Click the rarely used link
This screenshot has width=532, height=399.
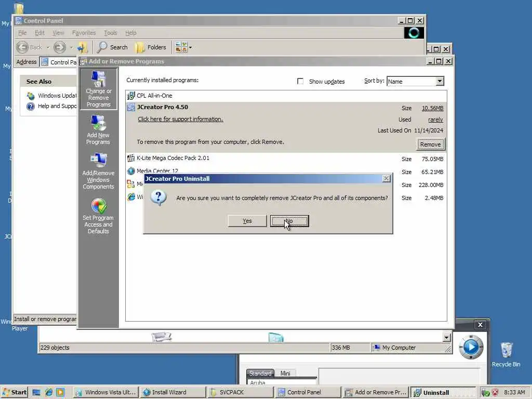tap(435, 119)
